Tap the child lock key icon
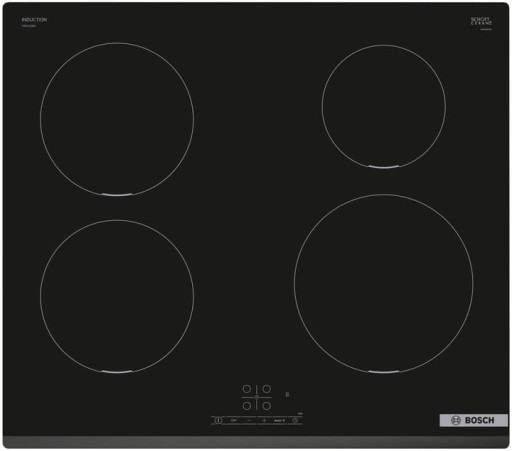This screenshot has width=512, height=451. point(233,420)
